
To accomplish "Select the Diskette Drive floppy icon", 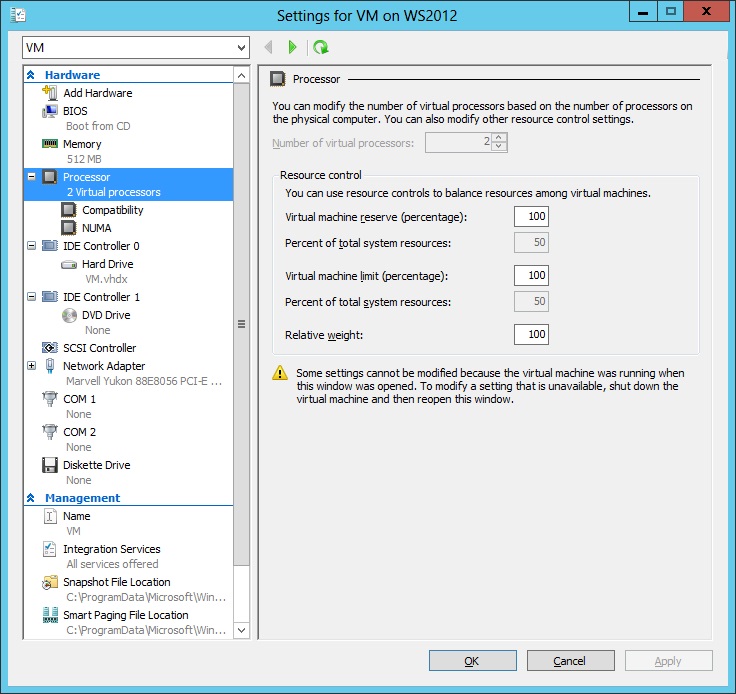I will coord(50,465).
